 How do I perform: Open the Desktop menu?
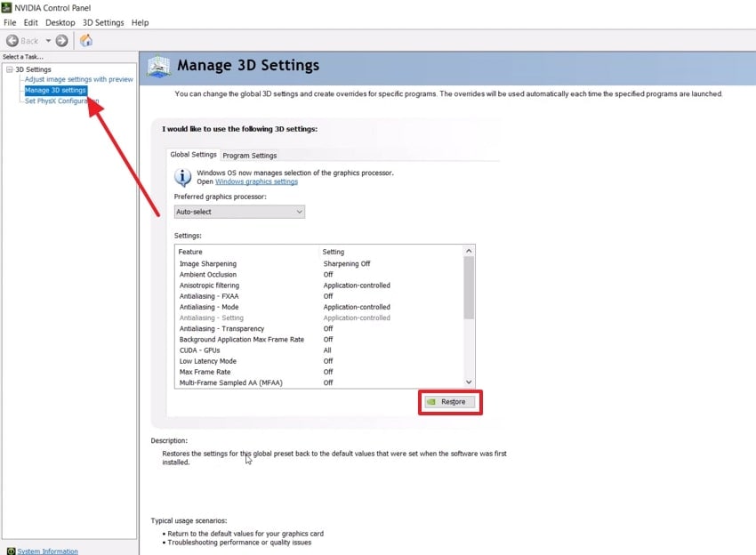point(59,22)
